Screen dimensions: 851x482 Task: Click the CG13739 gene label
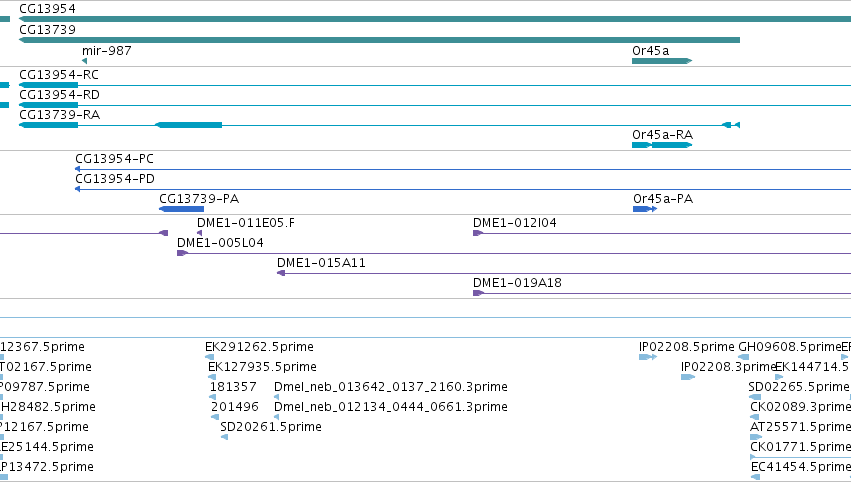pyautogui.click(x=47, y=29)
